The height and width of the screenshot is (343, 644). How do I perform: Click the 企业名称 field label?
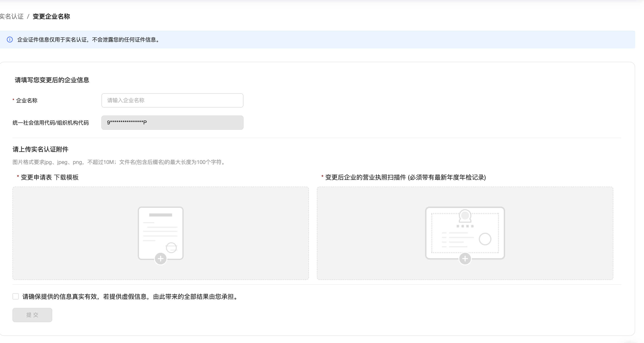[x=26, y=100]
